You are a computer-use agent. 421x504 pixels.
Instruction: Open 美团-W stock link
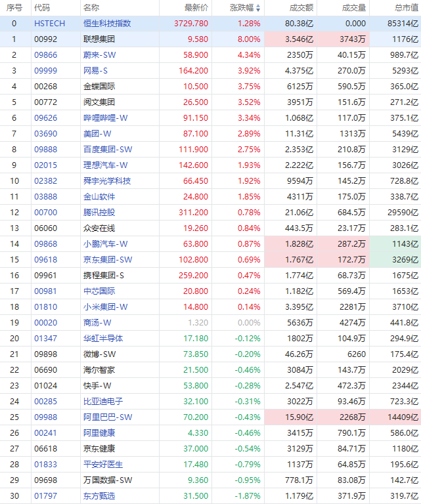pyautogui.click(x=97, y=134)
